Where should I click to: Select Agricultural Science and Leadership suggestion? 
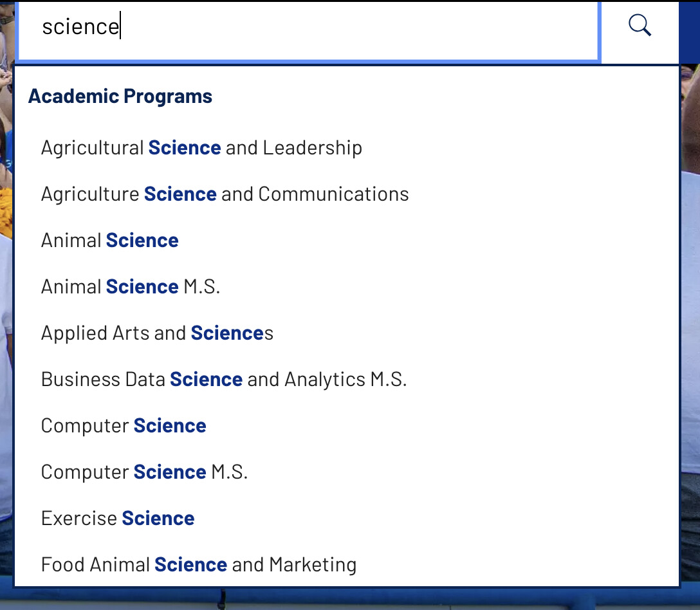201,148
